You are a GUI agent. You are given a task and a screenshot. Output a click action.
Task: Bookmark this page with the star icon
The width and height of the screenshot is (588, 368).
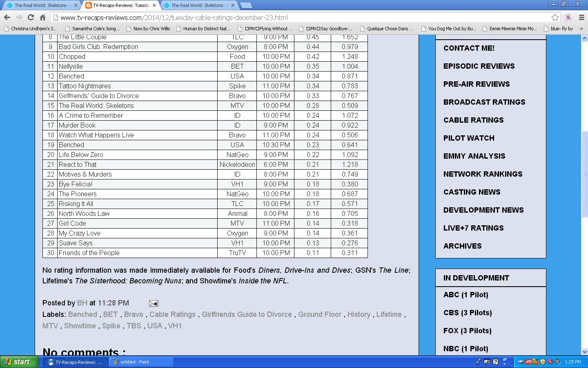(555, 18)
